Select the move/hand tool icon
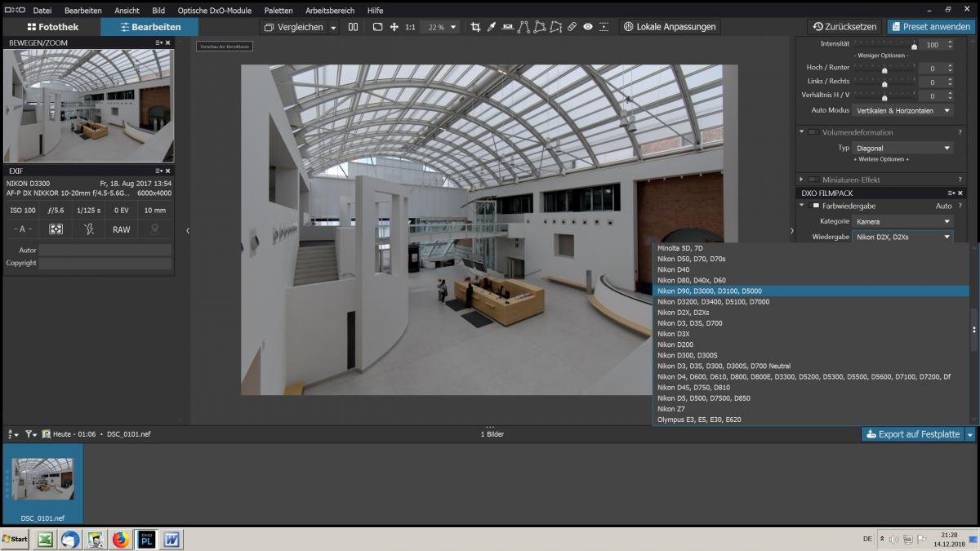This screenshot has width=980, height=551. pos(394,27)
